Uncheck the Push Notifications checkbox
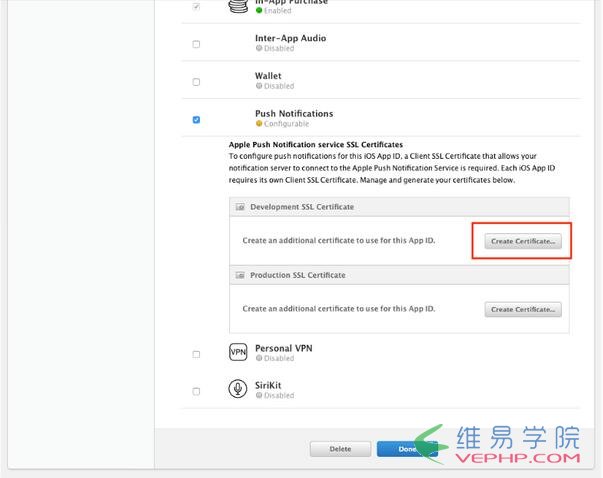603x478 pixels. pyautogui.click(x=196, y=120)
